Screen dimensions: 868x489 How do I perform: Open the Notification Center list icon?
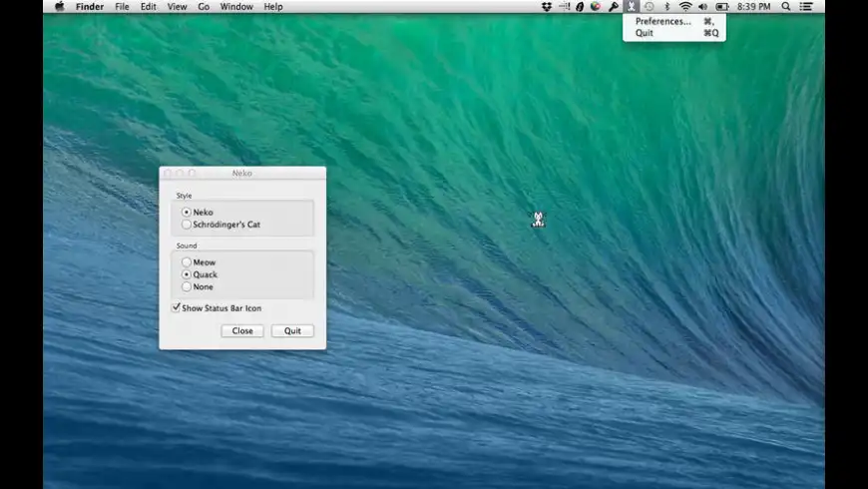point(806,6)
